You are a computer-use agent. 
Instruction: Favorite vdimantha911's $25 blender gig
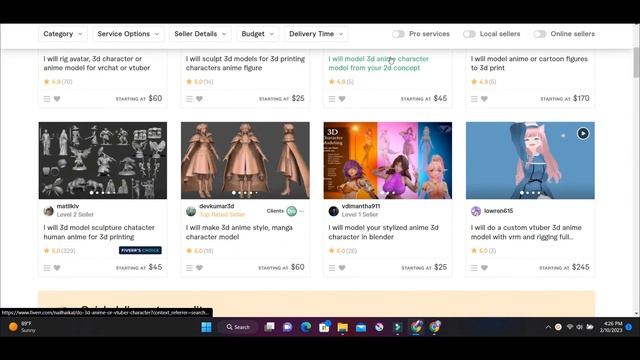click(342, 268)
